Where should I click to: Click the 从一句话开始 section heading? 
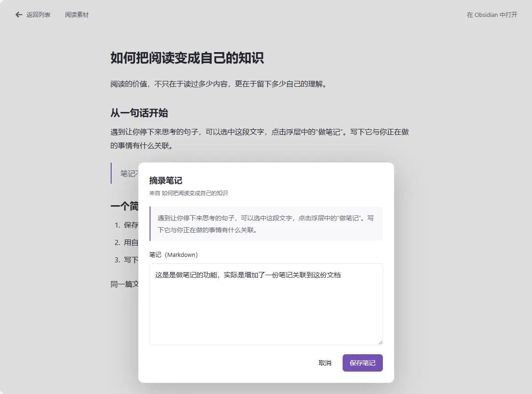[x=139, y=112]
